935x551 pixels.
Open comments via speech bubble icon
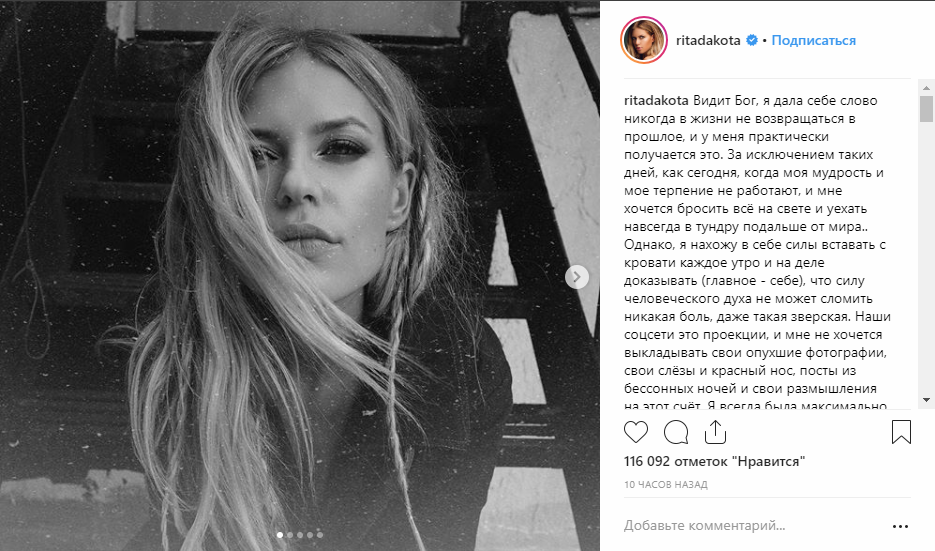click(676, 432)
